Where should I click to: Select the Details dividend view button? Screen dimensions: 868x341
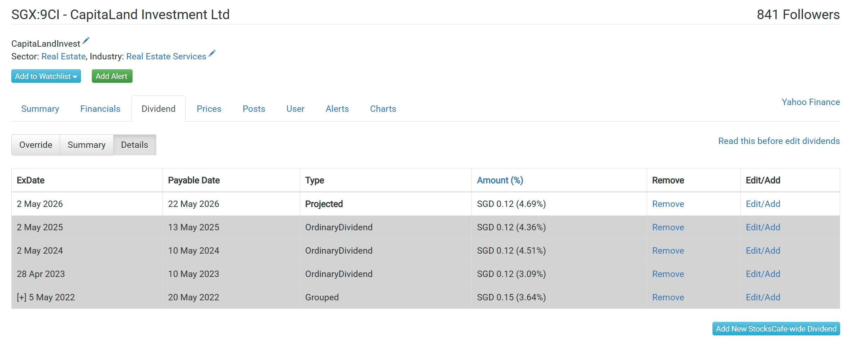click(x=135, y=145)
